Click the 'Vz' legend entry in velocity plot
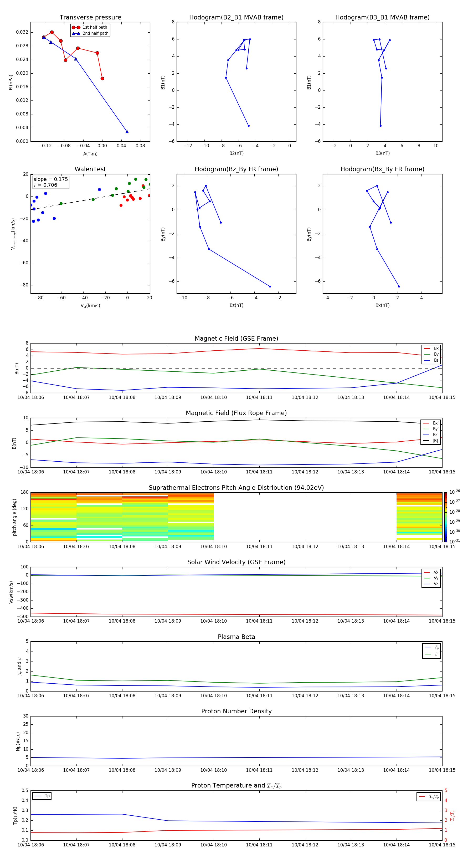The width and height of the screenshot is (473, 868). [431, 584]
